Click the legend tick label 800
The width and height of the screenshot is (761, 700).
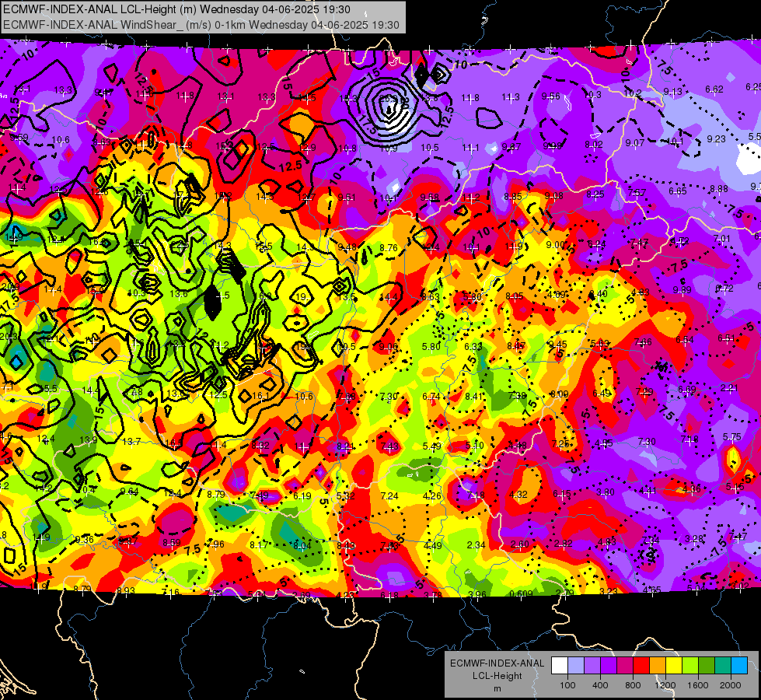[633, 685]
